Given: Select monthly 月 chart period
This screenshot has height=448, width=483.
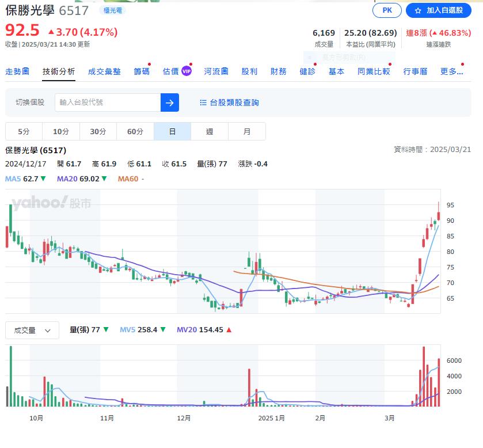Looking at the screenshot, I should [x=247, y=131].
